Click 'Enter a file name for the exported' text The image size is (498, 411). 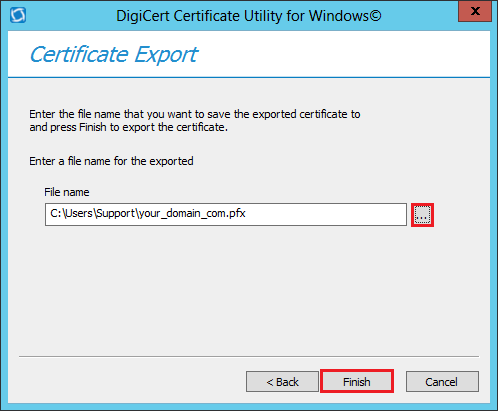[111, 161]
